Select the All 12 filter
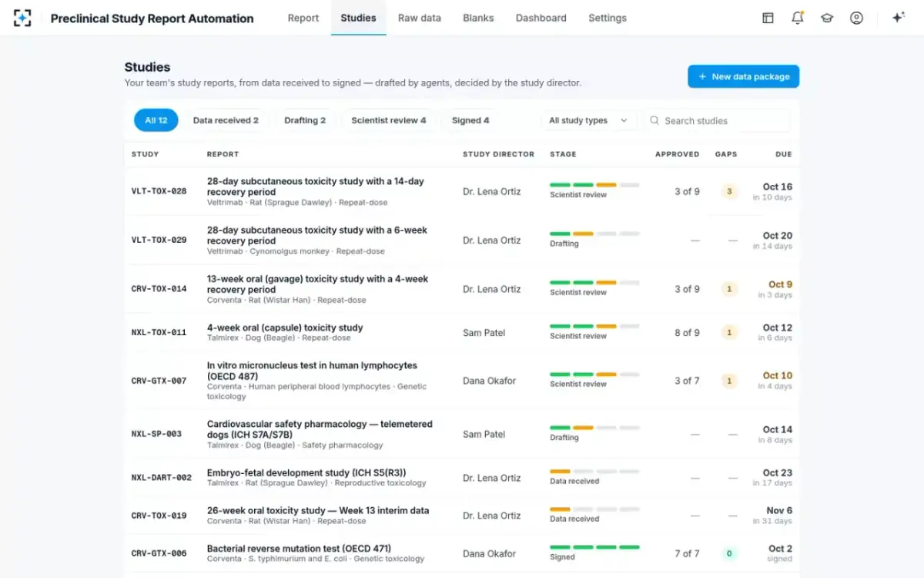This screenshot has width=924, height=578. [156, 120]
